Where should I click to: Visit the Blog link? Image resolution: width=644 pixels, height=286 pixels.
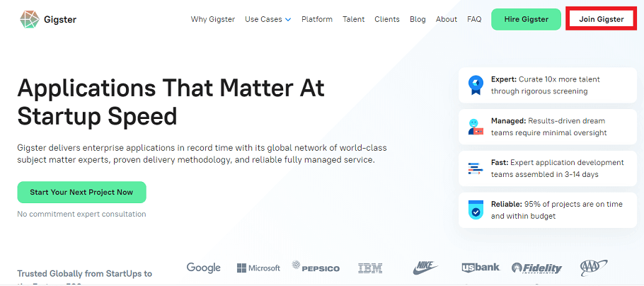418,19
